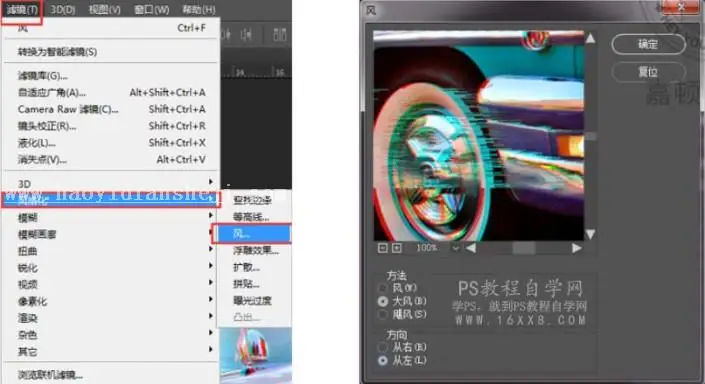
Task: Close the 风 dialog window
Action: tap(681, 7)
